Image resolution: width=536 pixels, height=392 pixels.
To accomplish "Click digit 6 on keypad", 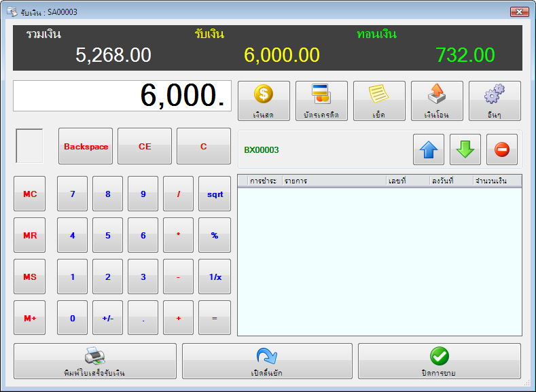I will 143,235.
